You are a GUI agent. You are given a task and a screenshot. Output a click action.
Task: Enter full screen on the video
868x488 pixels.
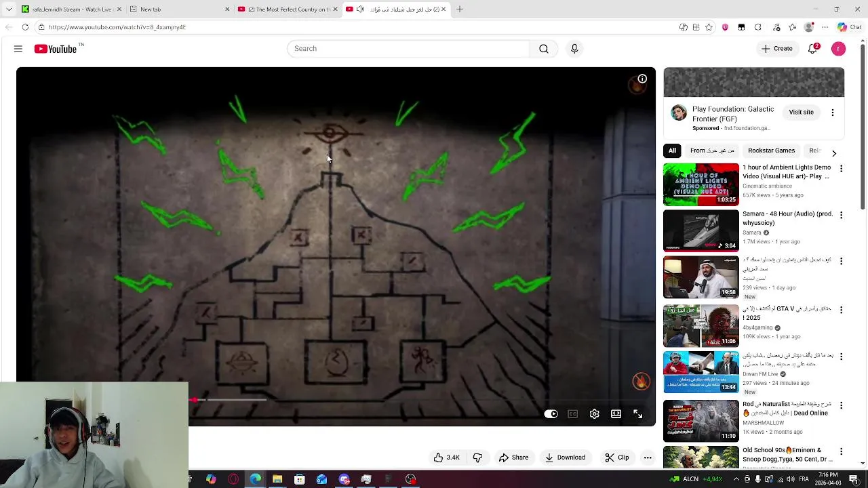[637, 414]
